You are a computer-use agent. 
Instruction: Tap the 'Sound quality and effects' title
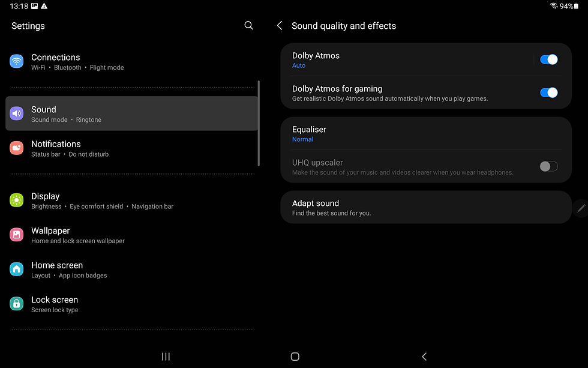tap(343, 26)
